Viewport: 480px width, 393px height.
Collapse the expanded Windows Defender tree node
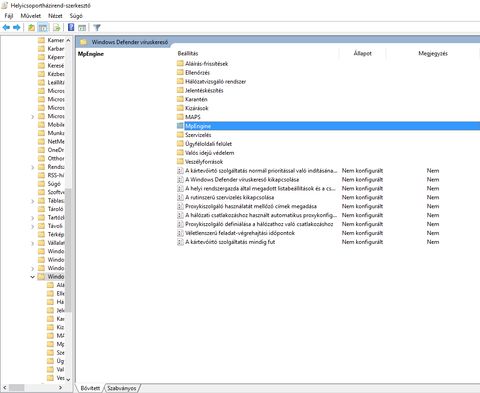point(33,277)
